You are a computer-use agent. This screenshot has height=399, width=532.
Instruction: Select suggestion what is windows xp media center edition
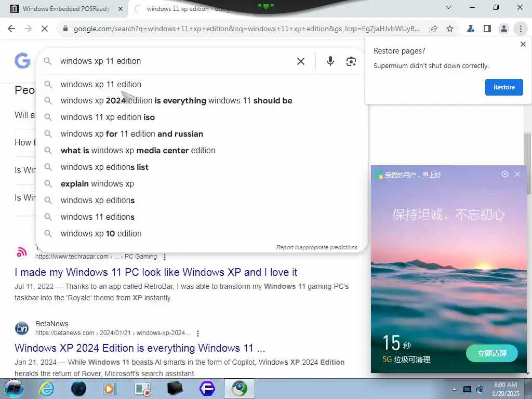pyautogui.click(x=202, y=151)
